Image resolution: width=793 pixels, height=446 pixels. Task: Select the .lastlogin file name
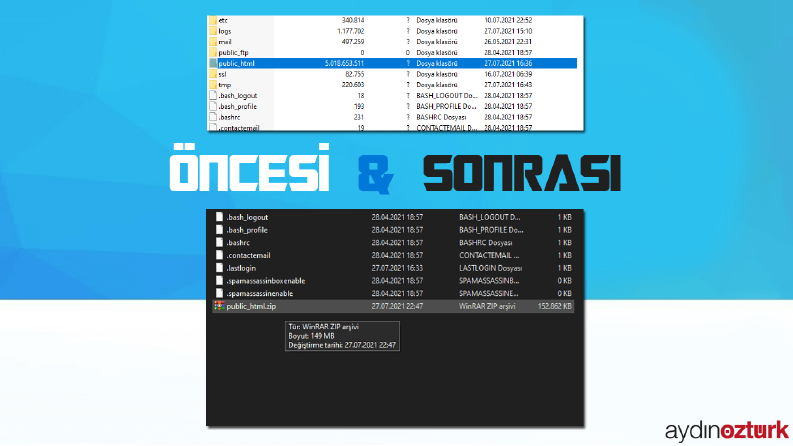point(241,268)
